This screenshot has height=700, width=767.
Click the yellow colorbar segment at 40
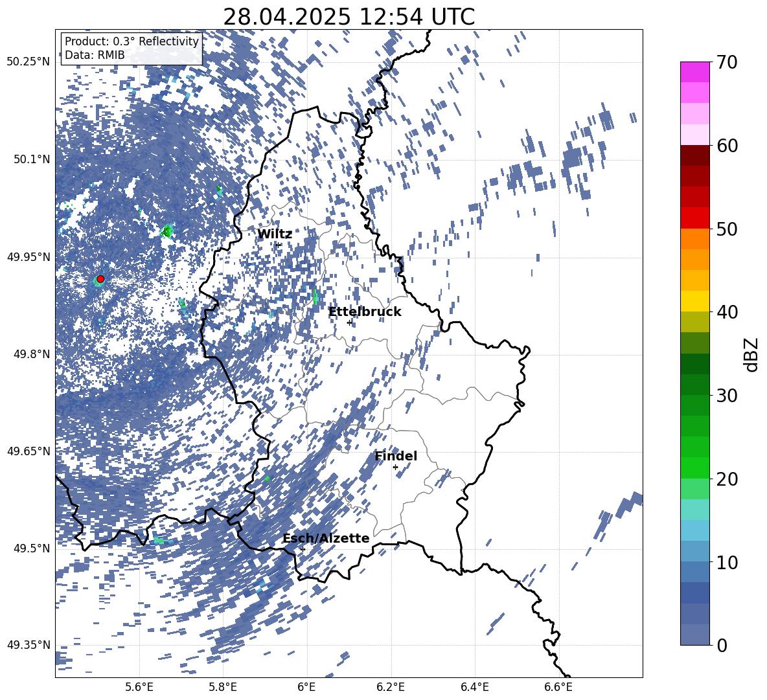point(694,302)
